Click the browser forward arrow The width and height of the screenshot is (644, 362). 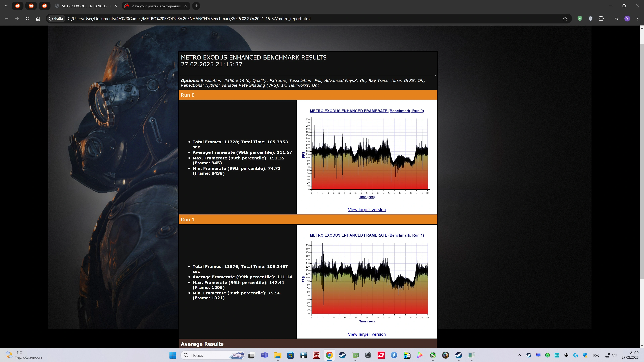[x=17, y=18]
